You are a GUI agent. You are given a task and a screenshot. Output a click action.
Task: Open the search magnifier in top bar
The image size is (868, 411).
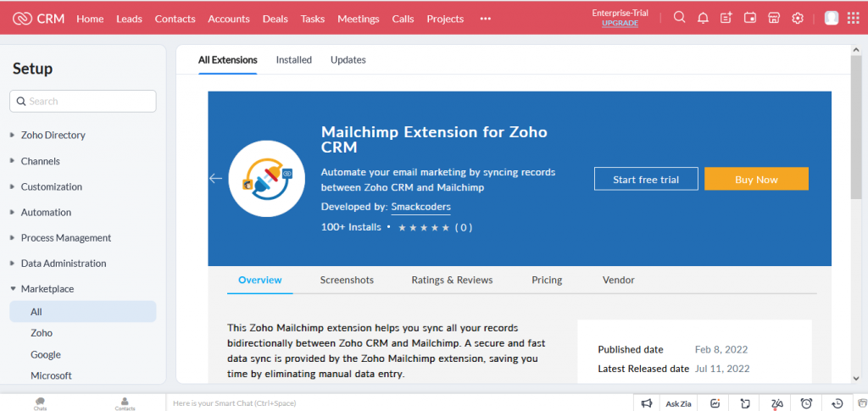pos(679,18)
